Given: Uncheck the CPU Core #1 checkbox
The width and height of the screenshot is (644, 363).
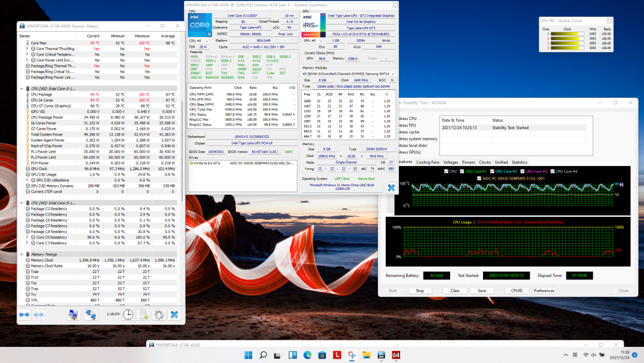Looking at the screenshot, I should point(462,171).
